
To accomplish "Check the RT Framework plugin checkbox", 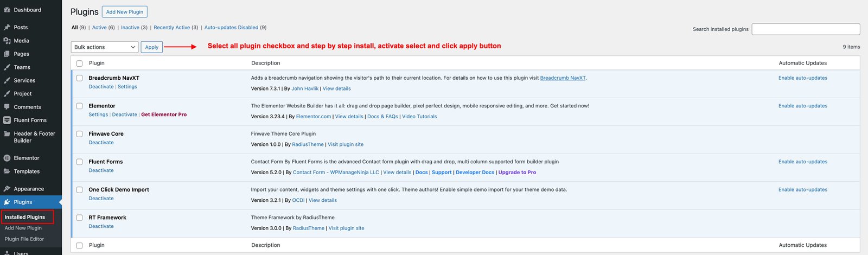I will tap(79, 218).
